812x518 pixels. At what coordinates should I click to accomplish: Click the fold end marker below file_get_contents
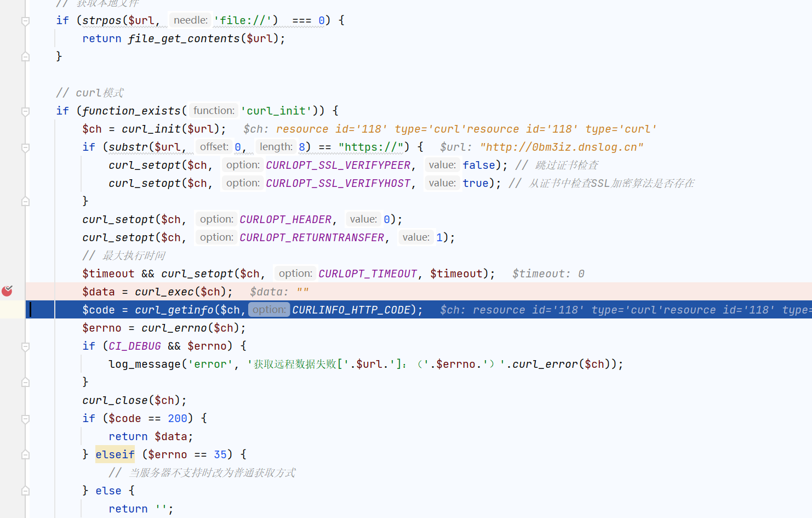25,56
